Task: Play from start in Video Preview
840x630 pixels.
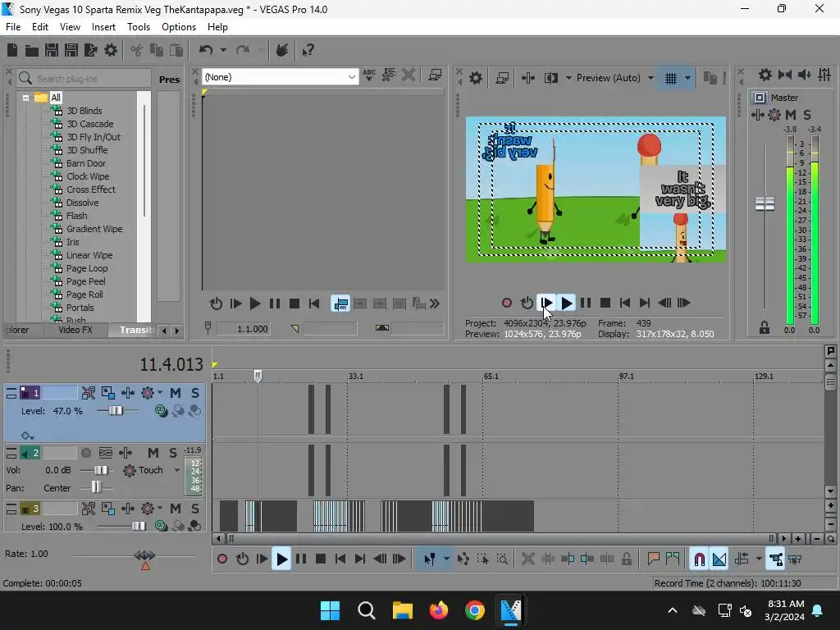Action: (x=546, y=304)
